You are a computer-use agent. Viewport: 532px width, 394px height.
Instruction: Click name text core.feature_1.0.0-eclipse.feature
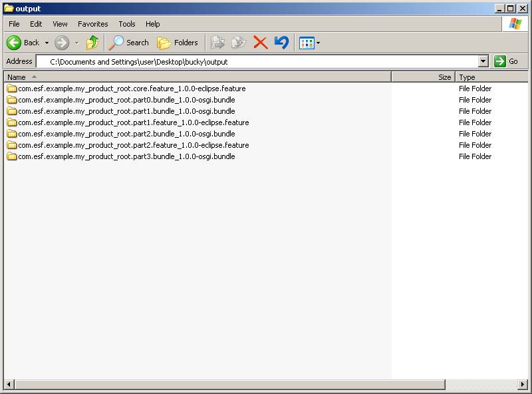point(132,89)
